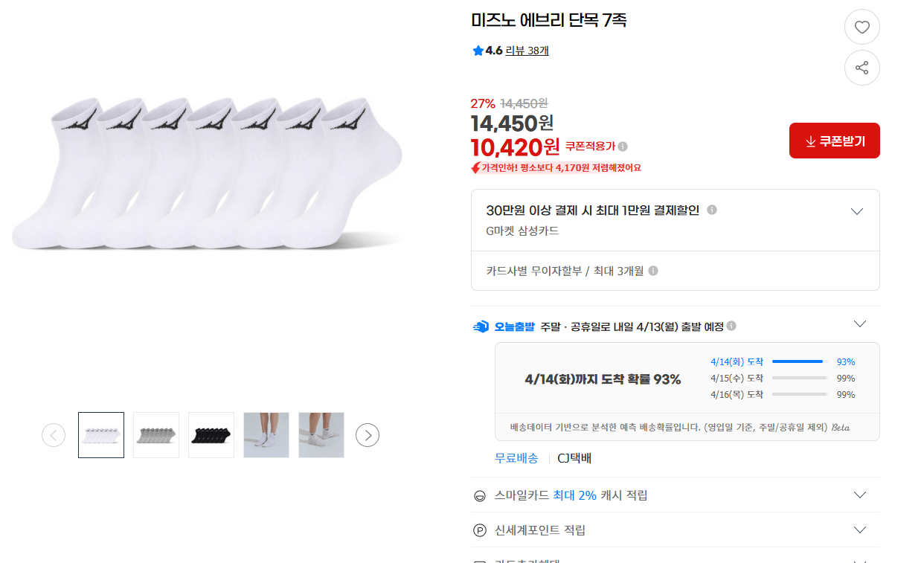Expand the 30만원 결제할인 section

pyautogui.click(x=856, y=210)
